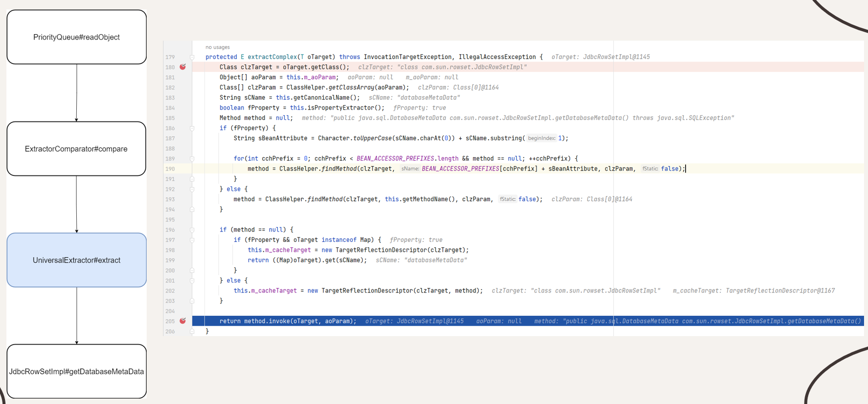Click the fold end marker on line 194

192,209
